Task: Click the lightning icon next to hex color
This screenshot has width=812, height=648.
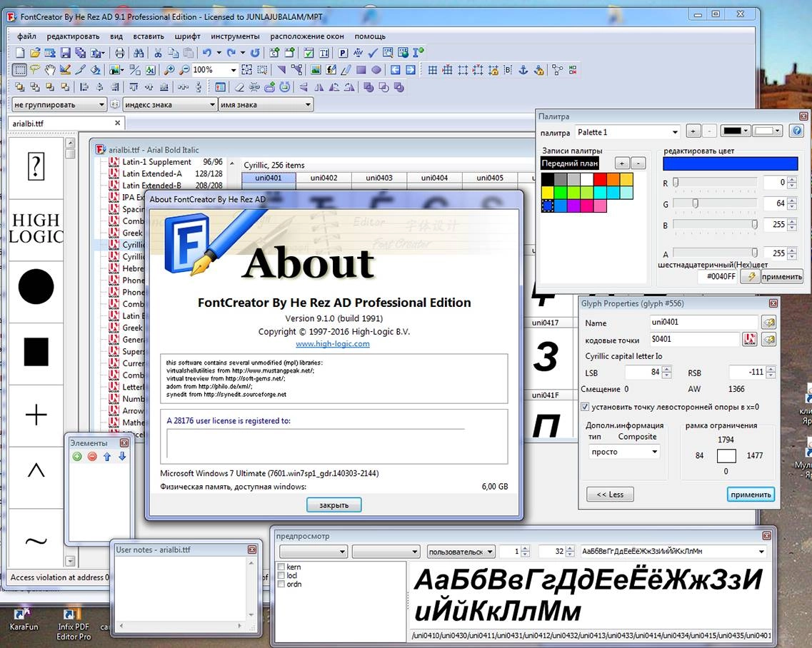Action: click(x=749, y=276)
